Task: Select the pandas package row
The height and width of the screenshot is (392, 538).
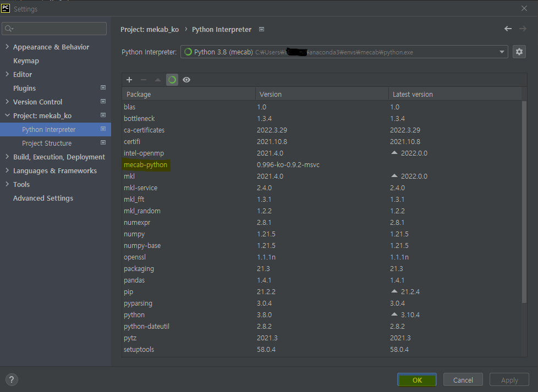Action: coord(322,280)
